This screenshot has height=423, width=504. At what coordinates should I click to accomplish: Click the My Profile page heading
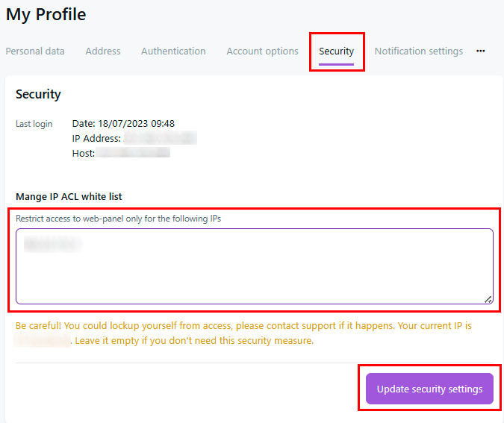(x=46, y=14)
